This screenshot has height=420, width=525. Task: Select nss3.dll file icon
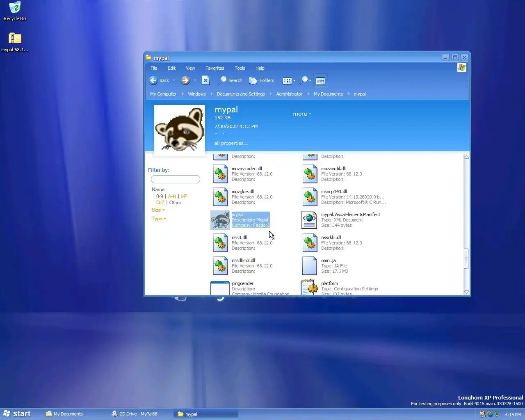[x=220, y=243]
